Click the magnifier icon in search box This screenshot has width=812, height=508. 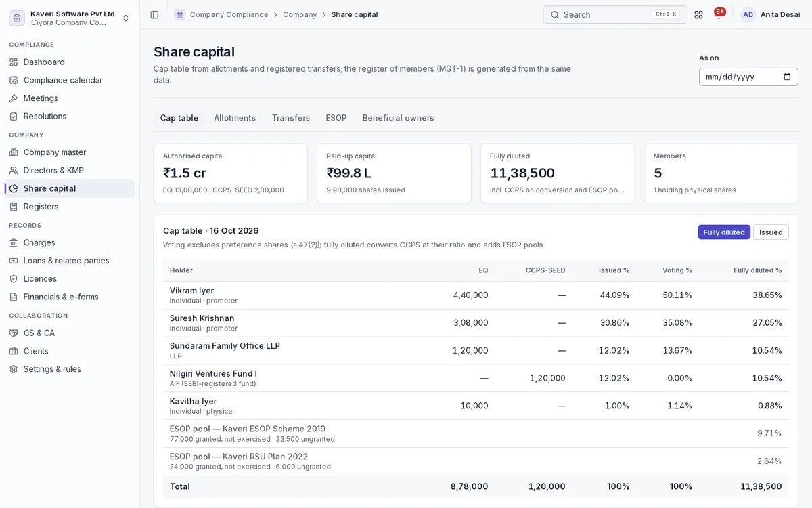point(554,14)
